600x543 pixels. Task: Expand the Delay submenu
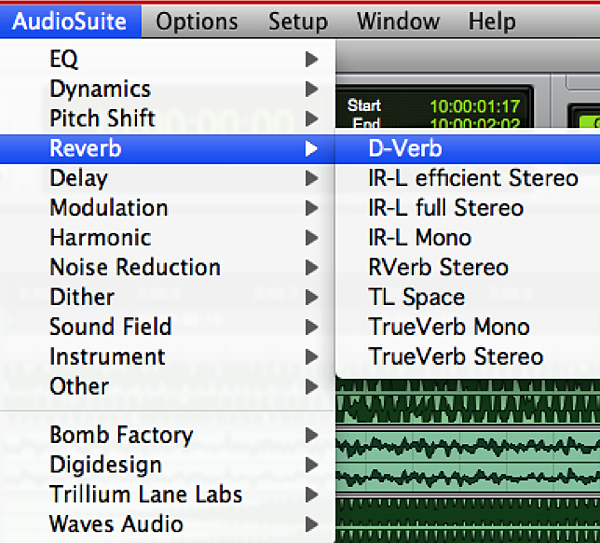pyautogui.click(x=167, y=178)
